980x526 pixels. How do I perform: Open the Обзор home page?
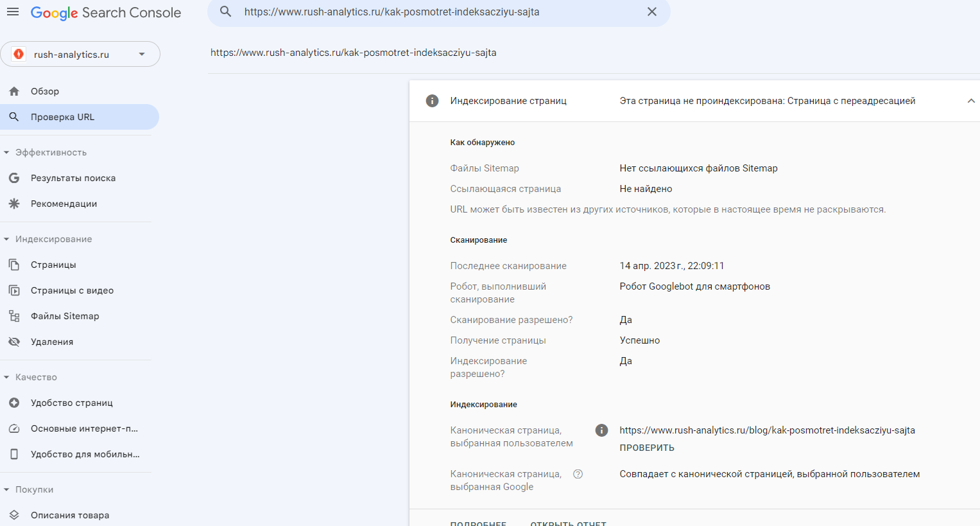tap(45, 91)
